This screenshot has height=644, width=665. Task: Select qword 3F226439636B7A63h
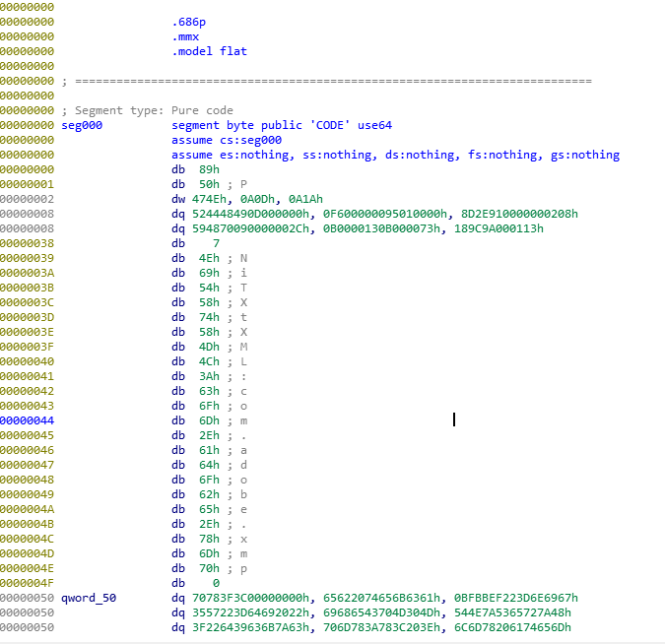(250, 627)
